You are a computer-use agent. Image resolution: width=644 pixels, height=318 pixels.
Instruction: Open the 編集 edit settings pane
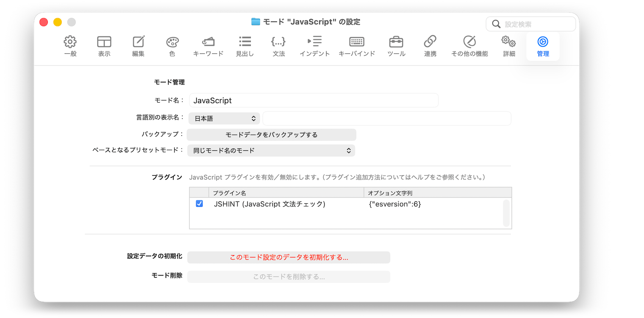pyautogui.click(x=138, y=46)
